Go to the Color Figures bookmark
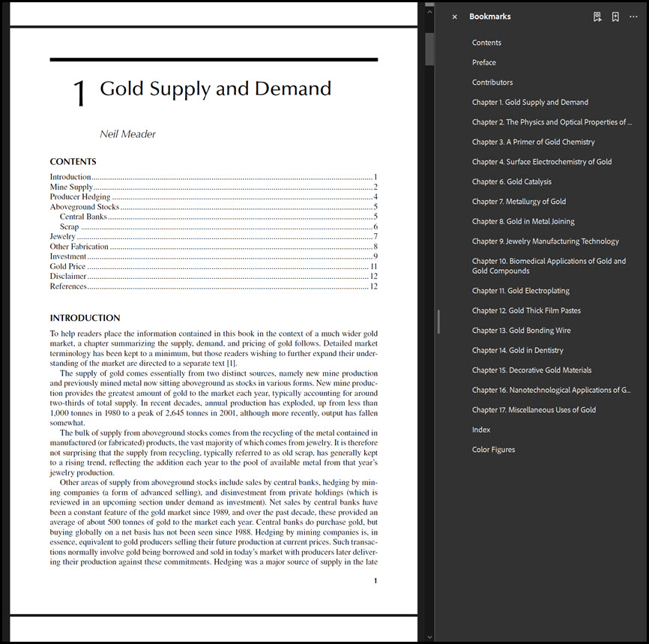Screen dimensions: 649x644 [493, 450]
